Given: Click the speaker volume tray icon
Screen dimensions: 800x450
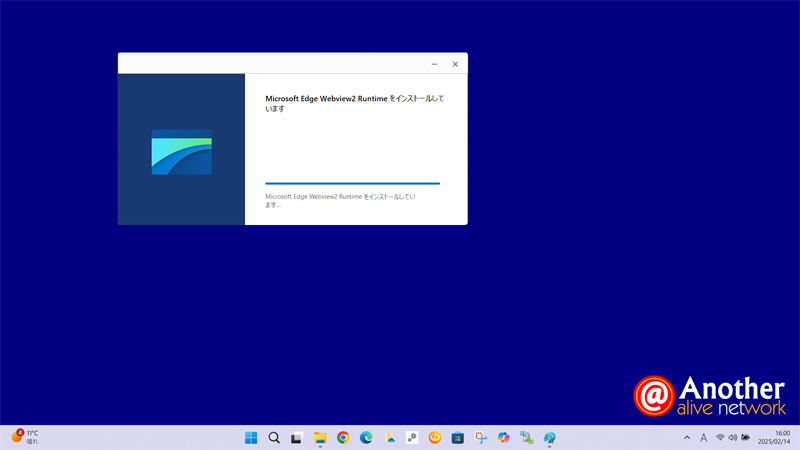Looking at the screenshot, I should [x=733, y=438].
